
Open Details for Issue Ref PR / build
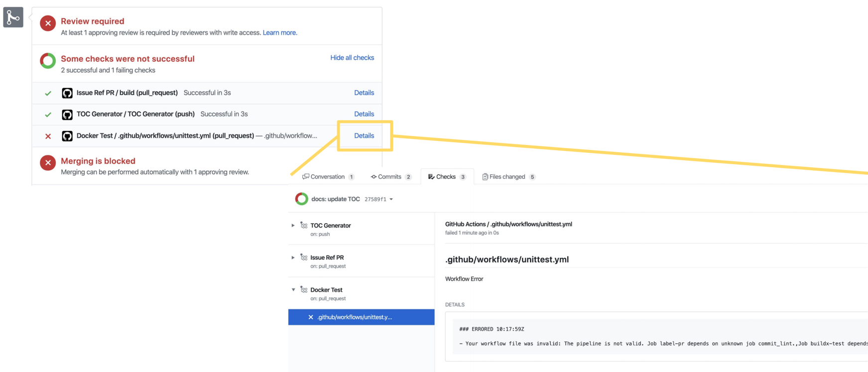click(x=364, y=93)
